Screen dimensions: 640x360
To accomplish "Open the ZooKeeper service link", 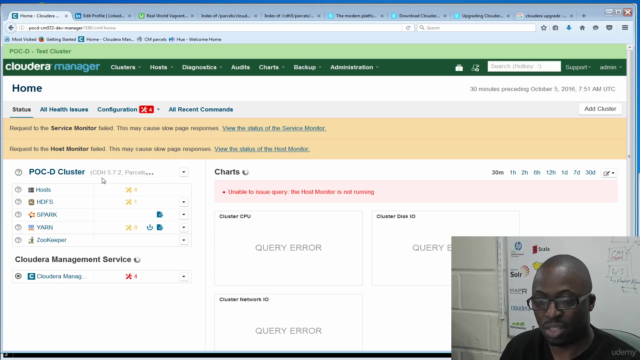I will pos(51,240).
